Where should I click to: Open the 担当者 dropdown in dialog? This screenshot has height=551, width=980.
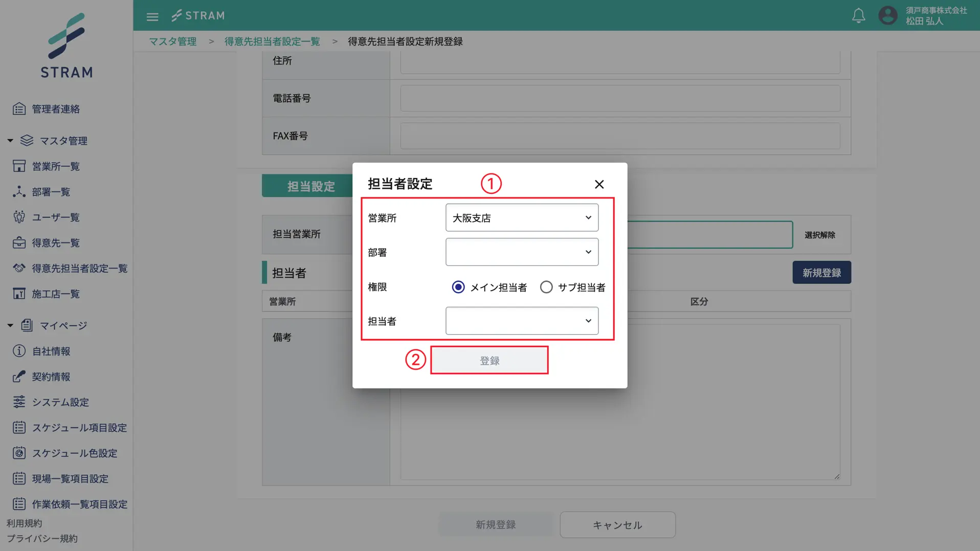point(522,321)
